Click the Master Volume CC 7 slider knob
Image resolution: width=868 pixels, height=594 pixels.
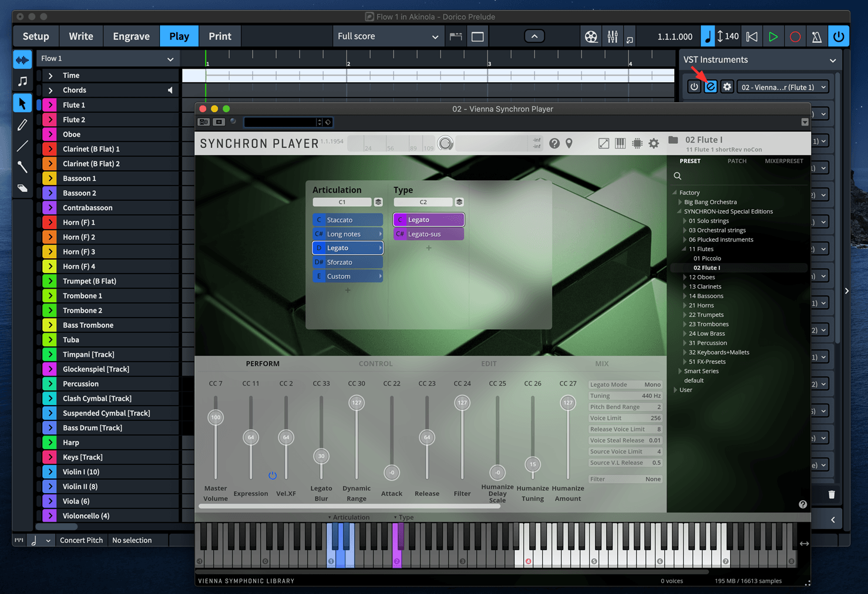(216, 417)
